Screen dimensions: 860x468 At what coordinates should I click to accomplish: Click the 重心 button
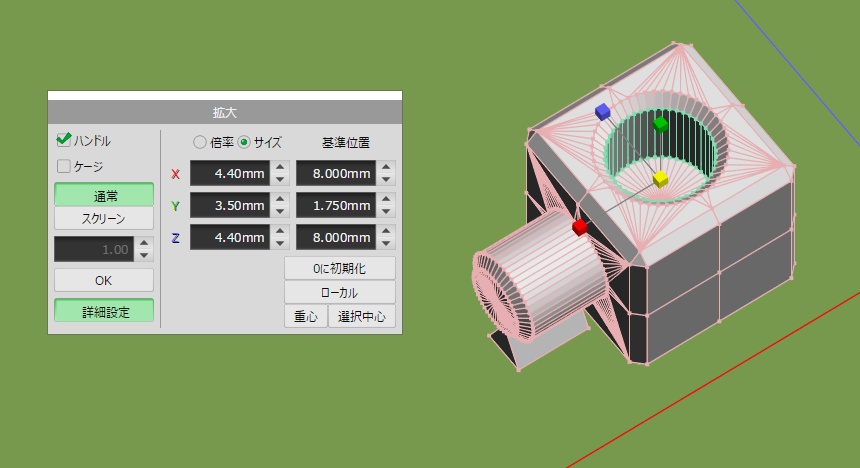[x=305, y=316]
